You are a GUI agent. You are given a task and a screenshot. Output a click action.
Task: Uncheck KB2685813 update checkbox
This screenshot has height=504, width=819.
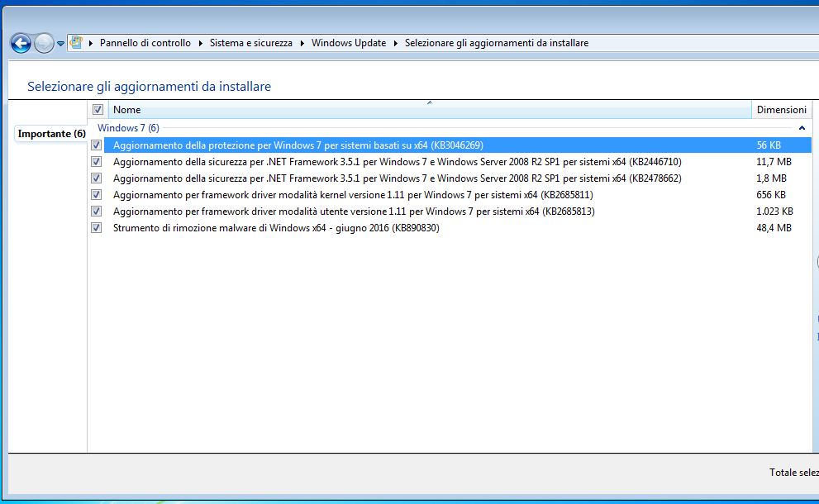point(96,211)
